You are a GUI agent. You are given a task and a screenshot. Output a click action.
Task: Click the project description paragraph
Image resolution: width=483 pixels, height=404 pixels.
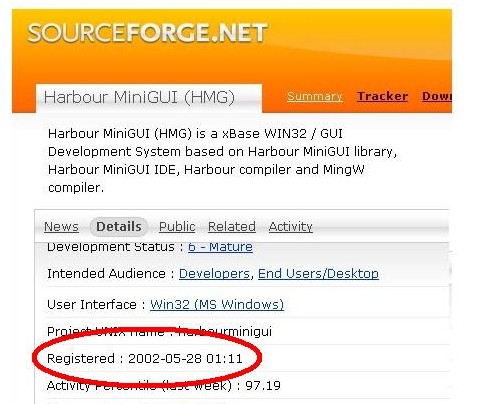[x=222, y=161]
